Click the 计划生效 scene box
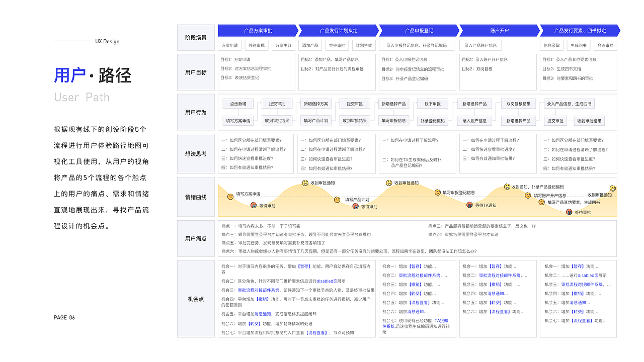Viewport: 644px width, 362px height. 364,45
